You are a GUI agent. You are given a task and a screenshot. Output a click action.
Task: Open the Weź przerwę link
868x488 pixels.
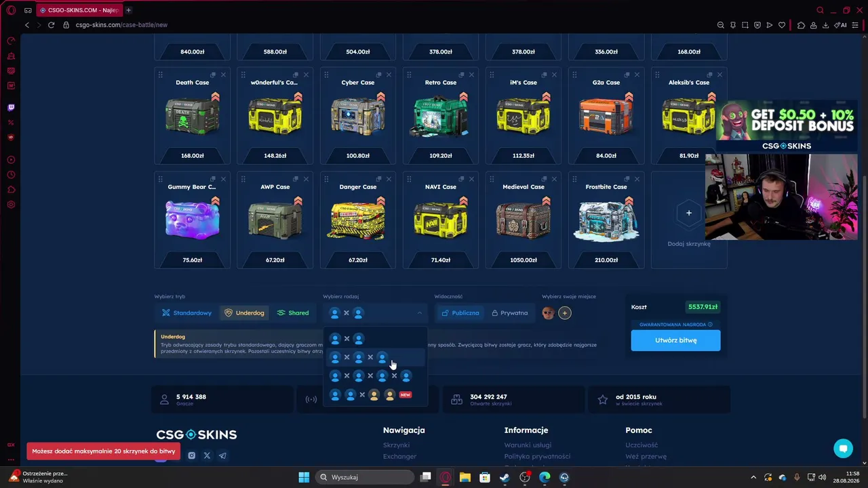[x=646, y=457]
